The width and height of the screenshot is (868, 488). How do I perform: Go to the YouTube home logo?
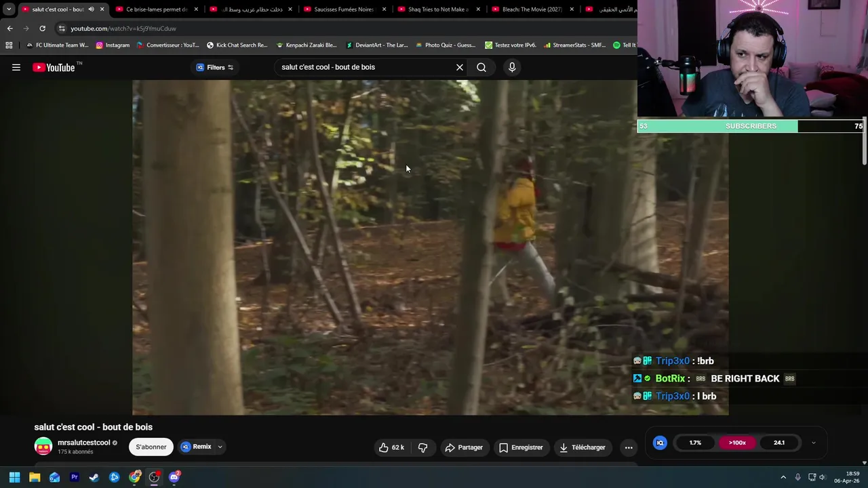(54, 67)
